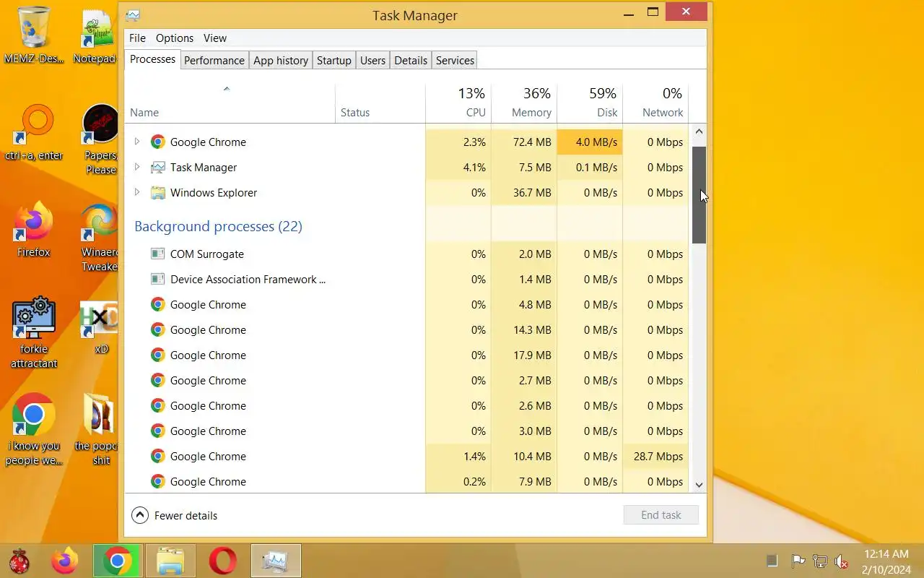Launch Opera from the taskbar

[222, 561]
